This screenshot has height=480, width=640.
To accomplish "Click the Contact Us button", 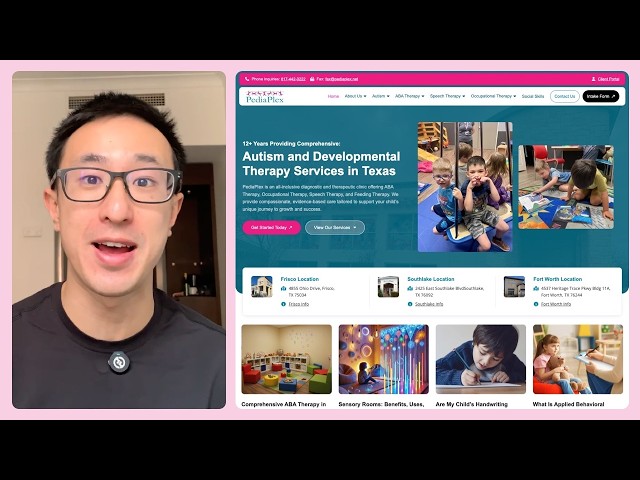I will click(x=564, y=96).
